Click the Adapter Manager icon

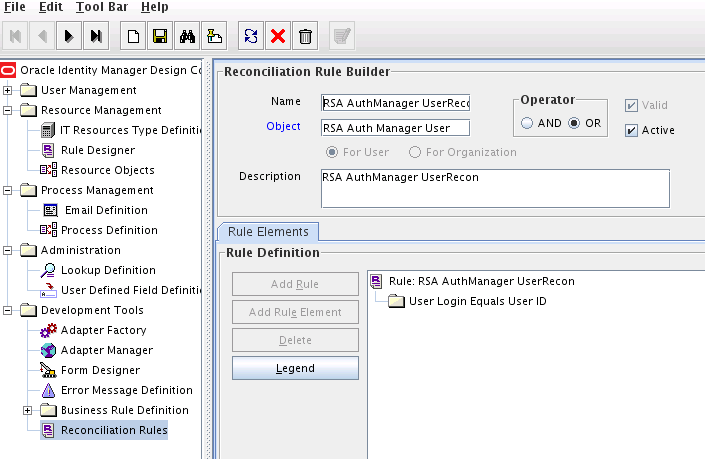coord(48,350)
